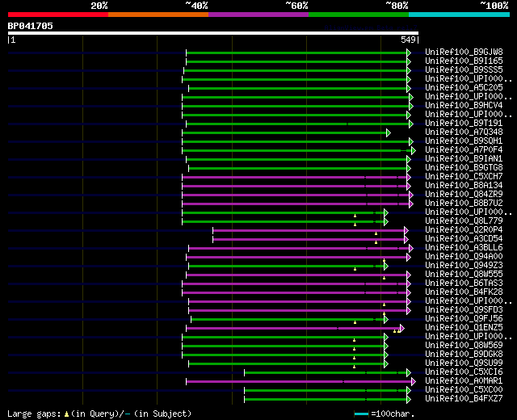The image size is (517, 420).
Task: Click the green ~80% identity color segment
Action: click(x=359, y=15)
